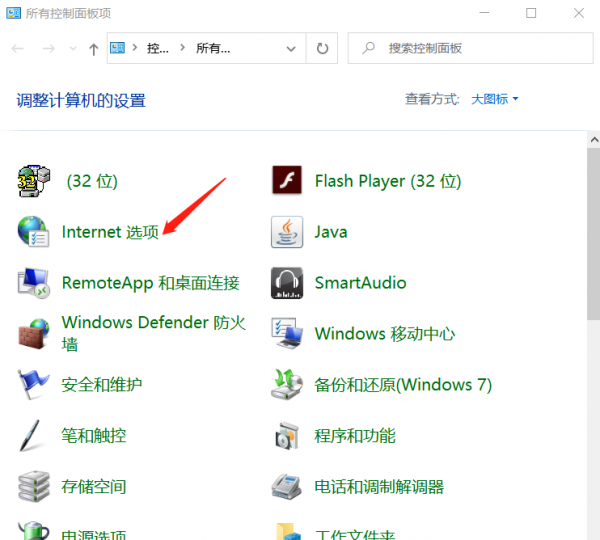Click the search magnifier icon
The height and width of the screenshot is (540, 600).
pos(368,48)
